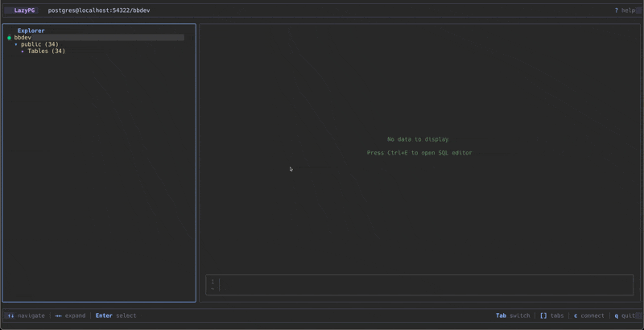Select the public (34) schema row

[39, 44]
